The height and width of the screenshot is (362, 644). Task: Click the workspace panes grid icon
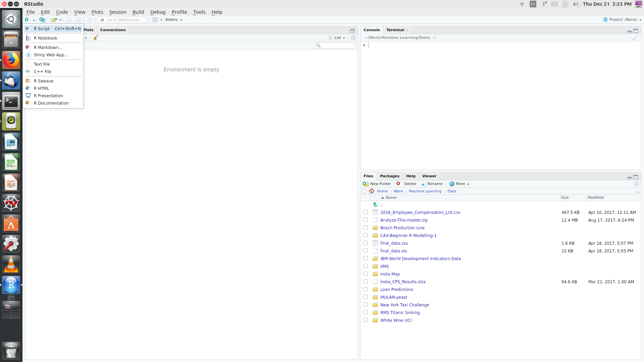(x=155, y=20)
